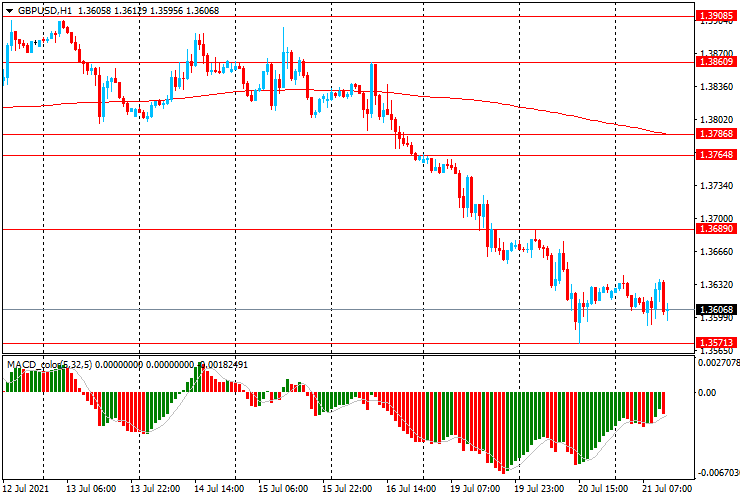This screenshot has height=500, width=740.
Task: Click the 19 Jul 23:00 time label
Action: coord(539,488)
